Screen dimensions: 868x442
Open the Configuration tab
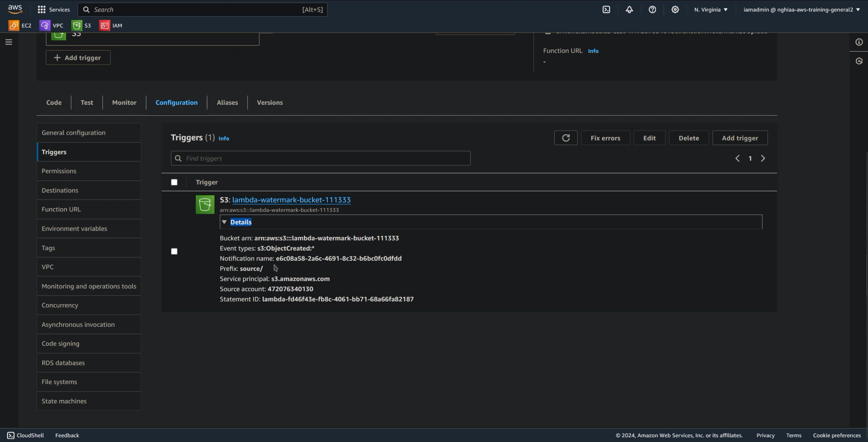(177, 103)
